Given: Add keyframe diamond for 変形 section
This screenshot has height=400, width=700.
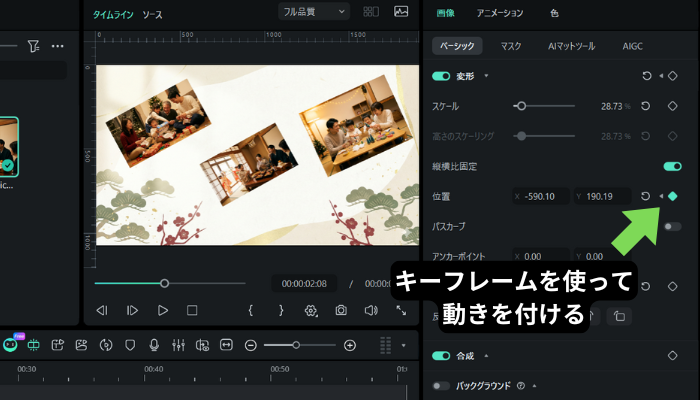Looking at the screenshot, I should tap(673, 76).
